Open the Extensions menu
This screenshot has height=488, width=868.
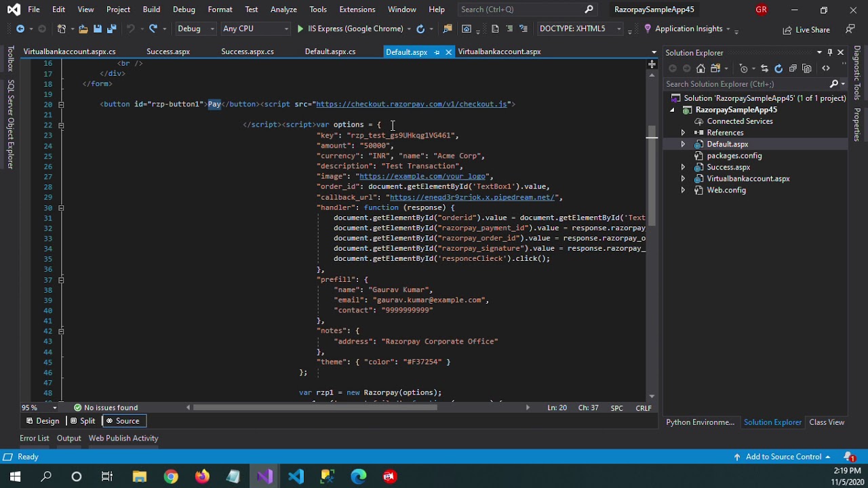(357, 9)
